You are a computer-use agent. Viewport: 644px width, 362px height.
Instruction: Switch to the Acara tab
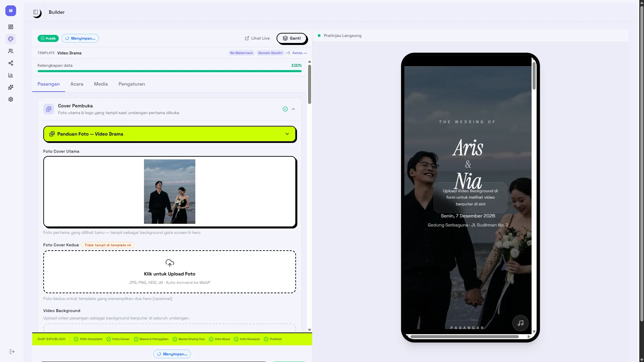[77, 84]
